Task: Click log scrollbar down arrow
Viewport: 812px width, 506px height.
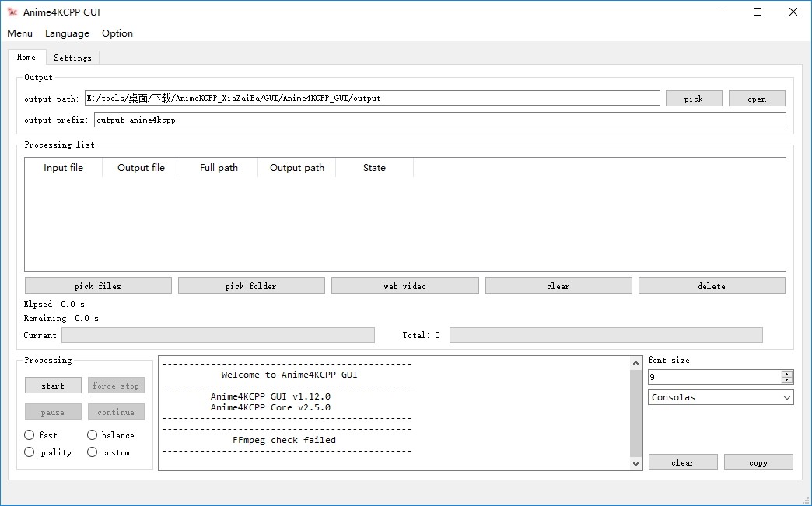Action: click(x=636, y=463)
